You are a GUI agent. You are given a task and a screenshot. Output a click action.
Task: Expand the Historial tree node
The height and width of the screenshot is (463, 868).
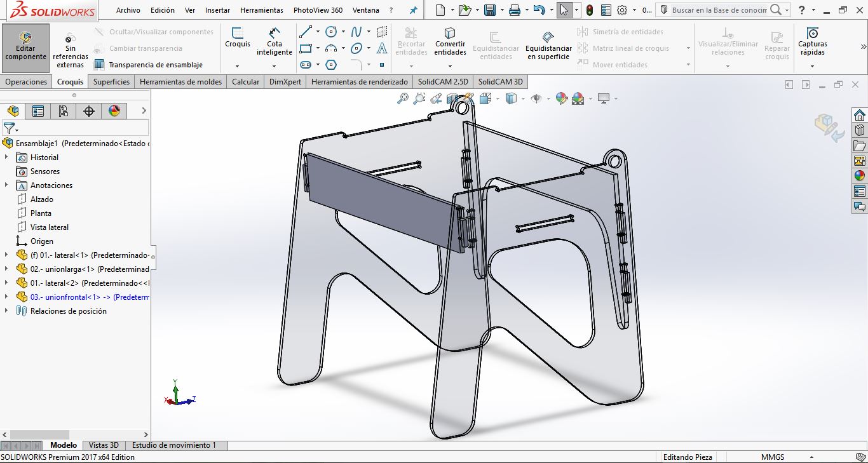click(6, 158)
